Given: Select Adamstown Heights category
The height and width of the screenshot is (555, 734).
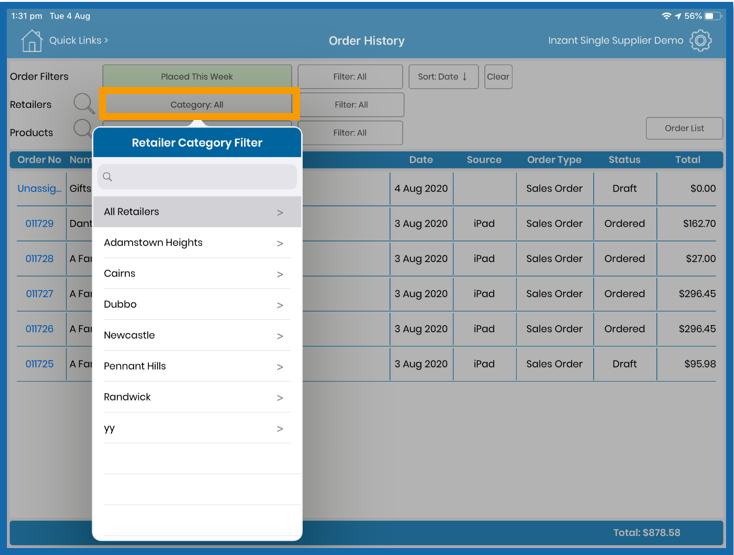Looking at the screenshot, I should (x=197, y=243).
